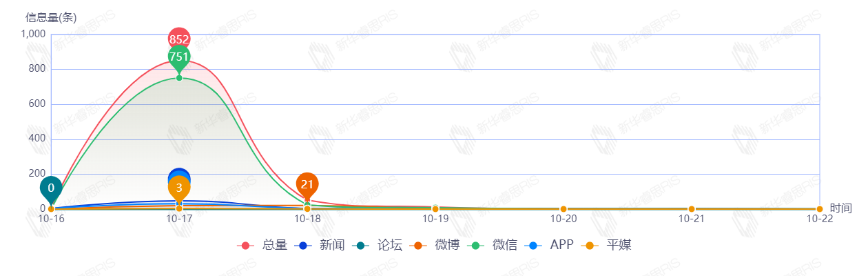Click the 10-18 x-axis date label
The image size is (868, 276).
pyautogui.click(x=307, y=219)
